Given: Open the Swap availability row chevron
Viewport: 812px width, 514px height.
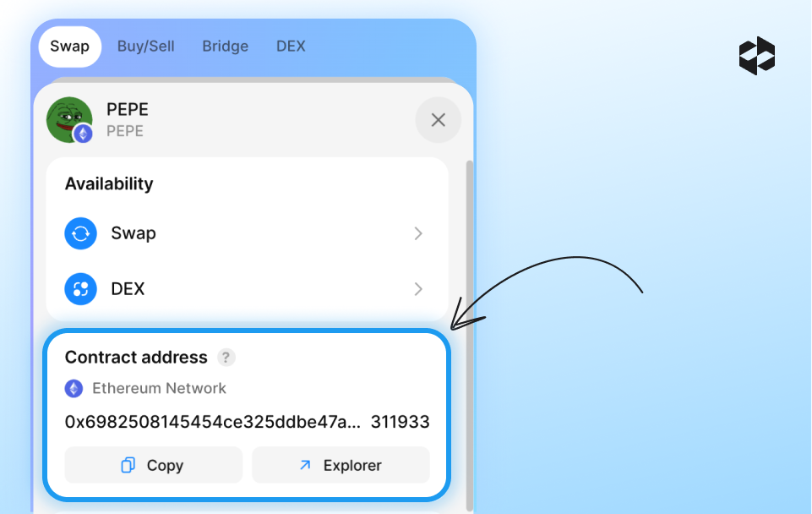Looking at the screenshot, I should [418, 233].
